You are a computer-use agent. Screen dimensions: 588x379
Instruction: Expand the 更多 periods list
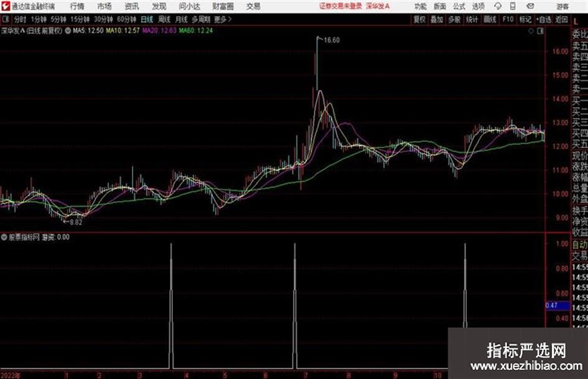(223, 19)
